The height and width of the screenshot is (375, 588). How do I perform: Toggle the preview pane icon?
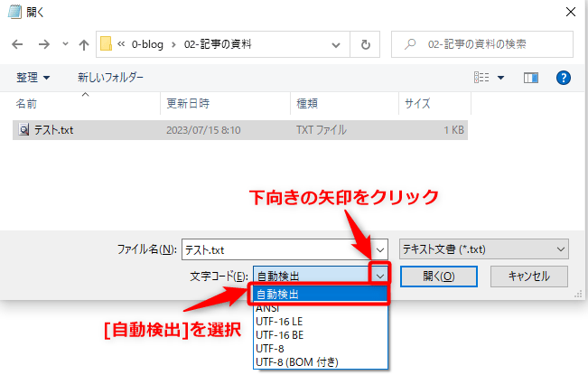click(531, 78)
